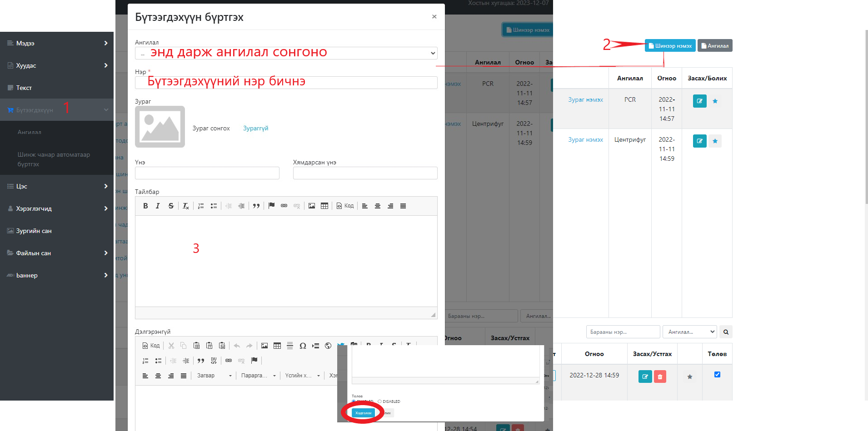Insert special character with the Omega icon
868x431 pixels.
pyautogui.click(x=303, y=346)
